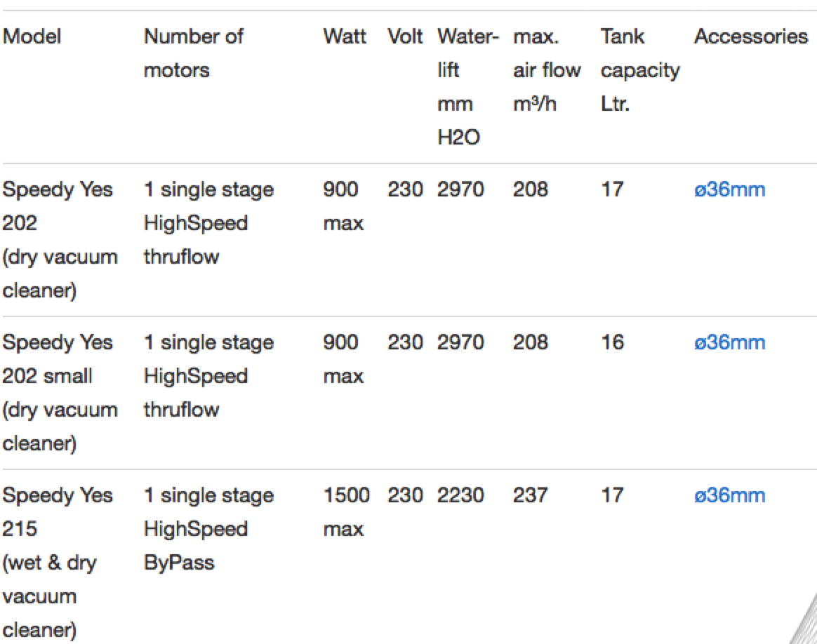Click the Water-lift mm H2O header
Viewport: 817px width, 644px height.
pos(468,86)
